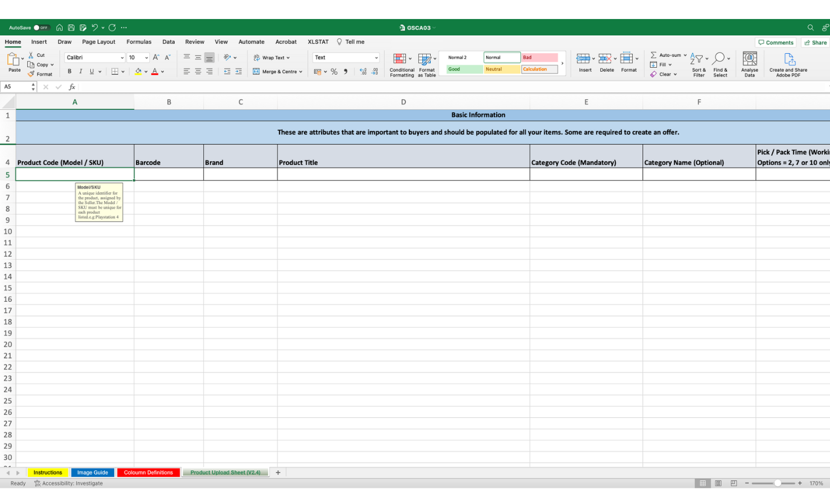Open the Auto-sum dropdown arrow

pos(685,55)
